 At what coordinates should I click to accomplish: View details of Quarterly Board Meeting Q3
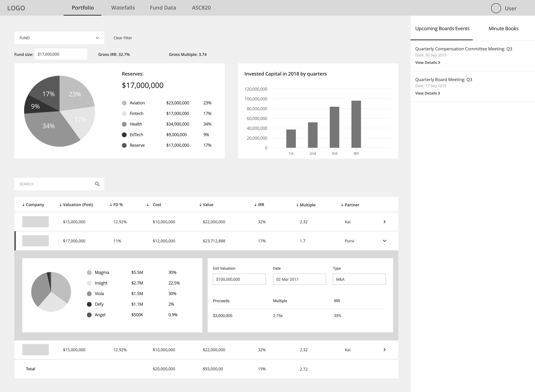427,93
